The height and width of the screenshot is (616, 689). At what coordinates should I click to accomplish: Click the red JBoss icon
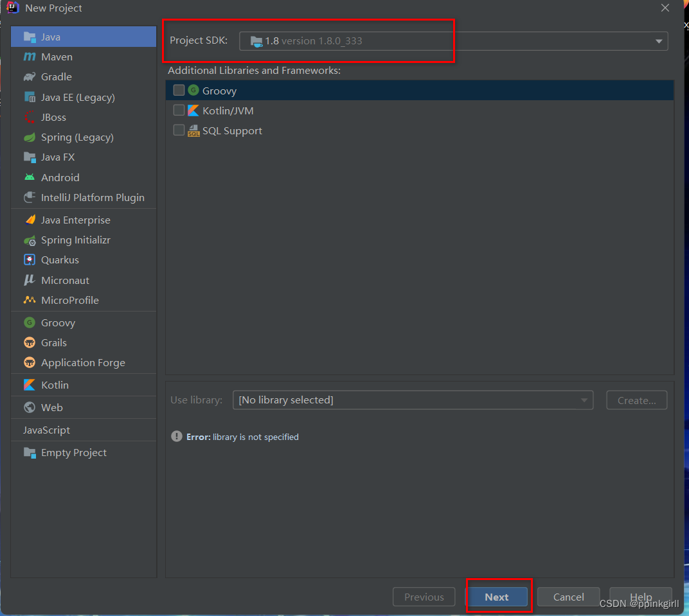30,118
